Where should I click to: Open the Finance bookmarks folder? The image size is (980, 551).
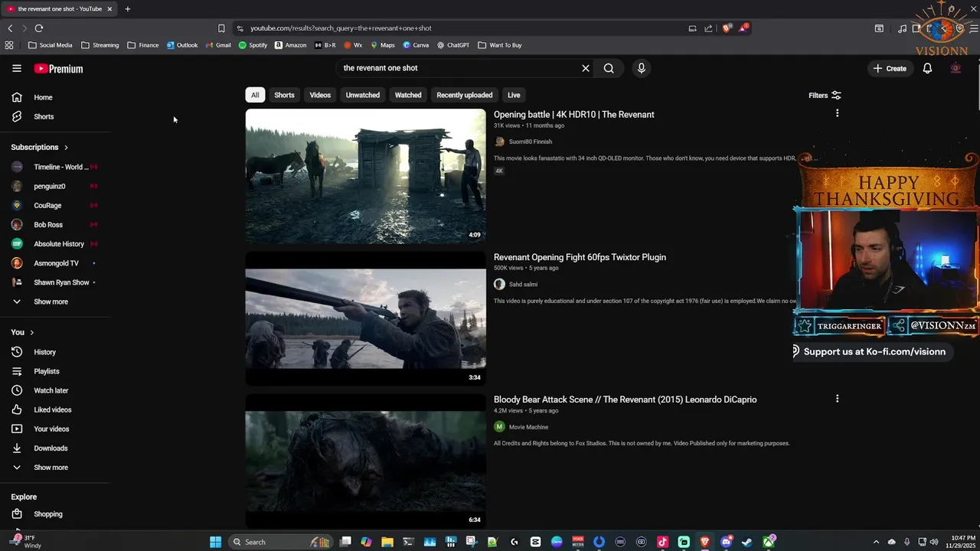pyautogui.click(x=143, y=45)
